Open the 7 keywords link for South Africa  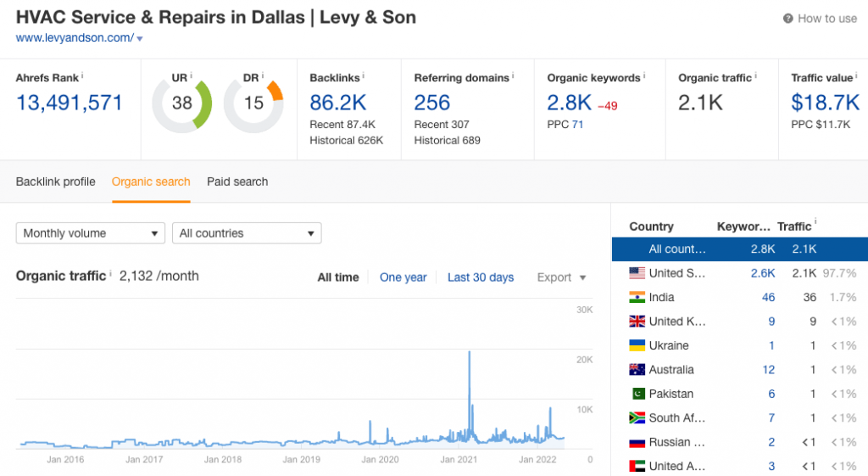(x=771, y=417)
